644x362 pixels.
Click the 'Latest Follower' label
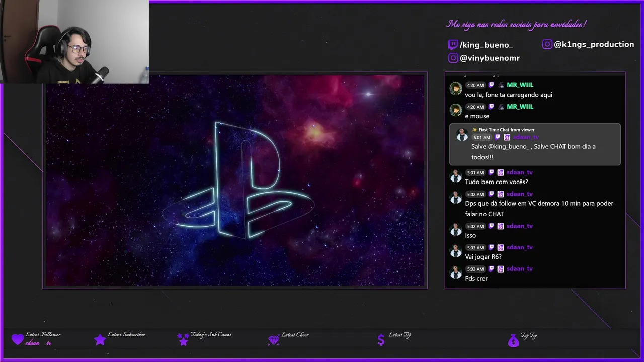click(43, 335)
